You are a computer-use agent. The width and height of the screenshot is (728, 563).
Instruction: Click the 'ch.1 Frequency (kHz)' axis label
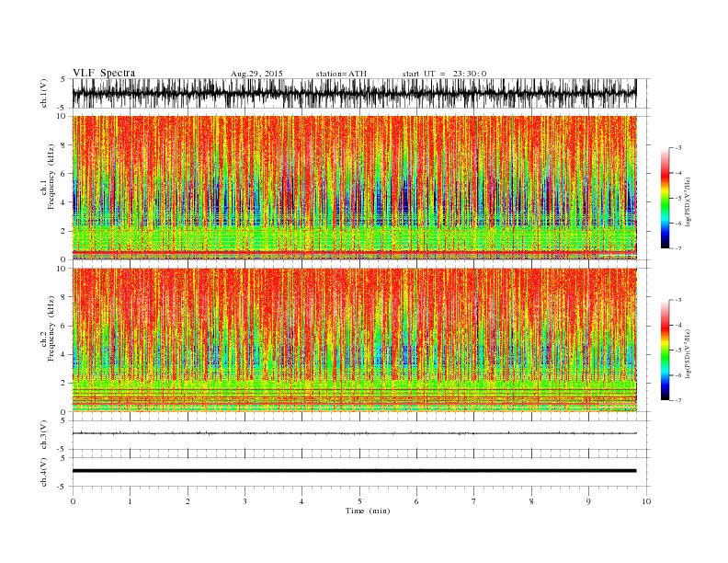point(48,177)
